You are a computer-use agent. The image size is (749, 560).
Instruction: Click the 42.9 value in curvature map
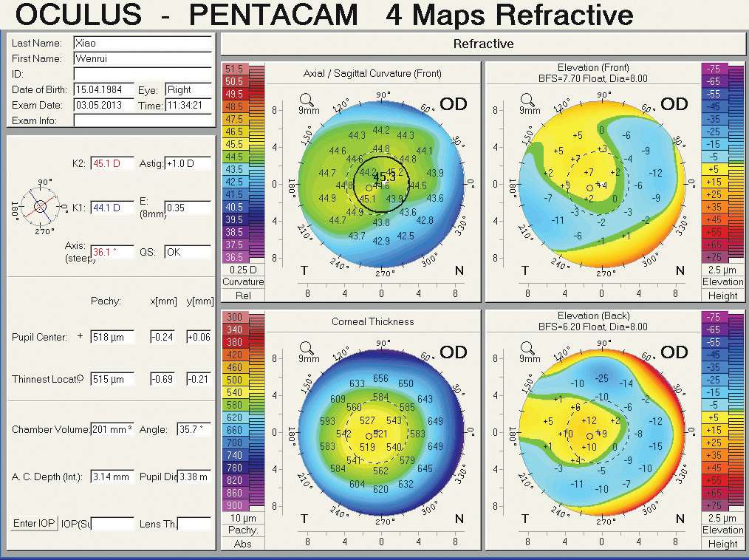coord(380,241)
